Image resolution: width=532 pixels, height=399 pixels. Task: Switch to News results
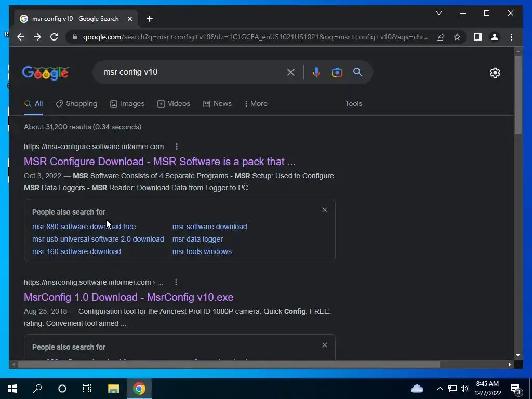point(217,104)
